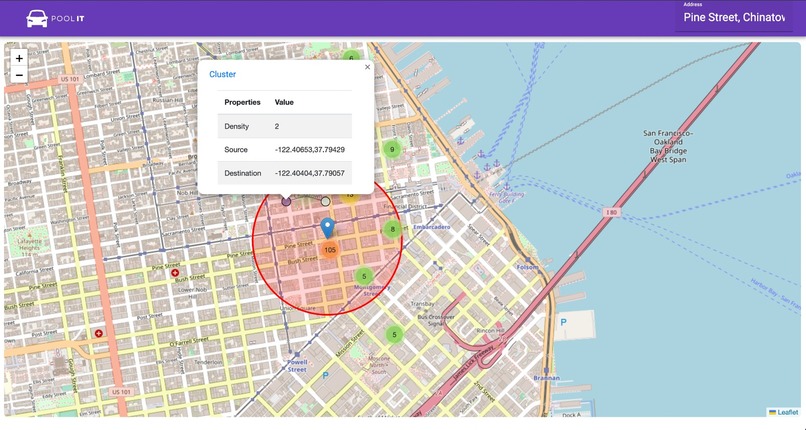Click the POOL IT brand text

(x=68, y=19)
